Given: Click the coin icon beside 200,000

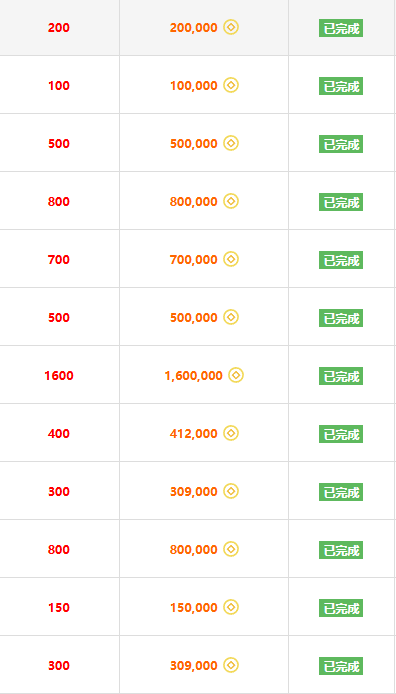Looking at the screenshot, I should [231, 27].
